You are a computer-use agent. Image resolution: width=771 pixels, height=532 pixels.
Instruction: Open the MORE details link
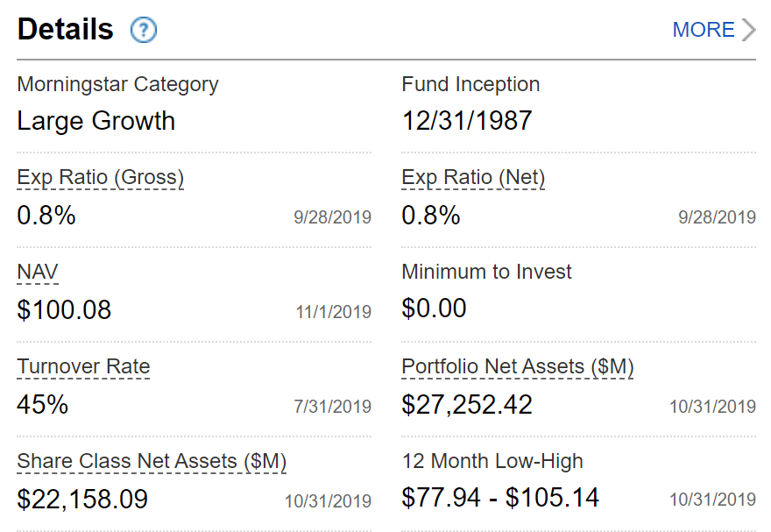point(703,30)
